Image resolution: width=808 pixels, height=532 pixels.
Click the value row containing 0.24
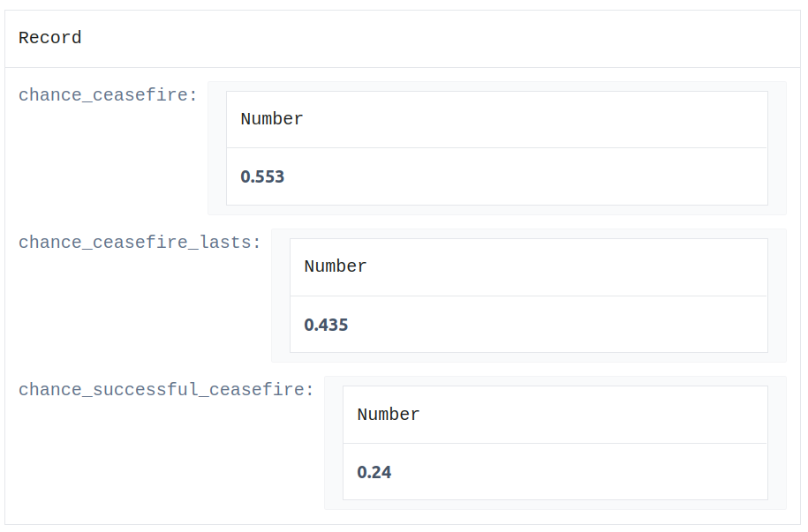click(x=555, y=472)
